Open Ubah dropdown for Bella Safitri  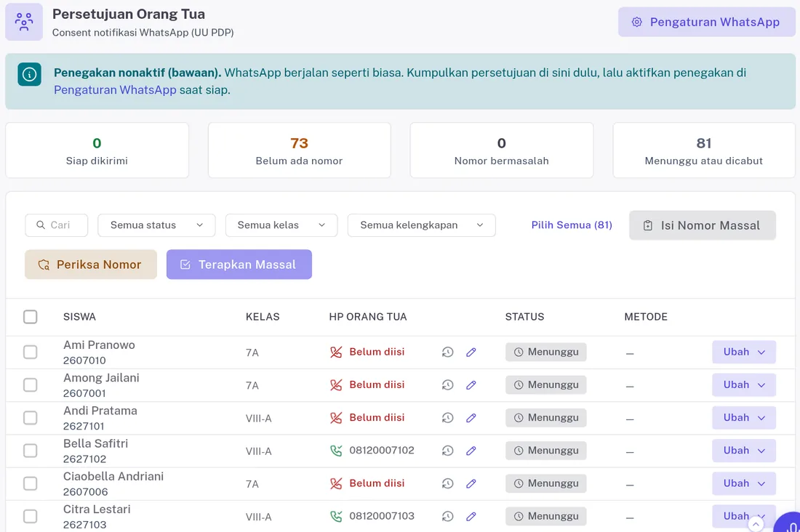[744, 451]
